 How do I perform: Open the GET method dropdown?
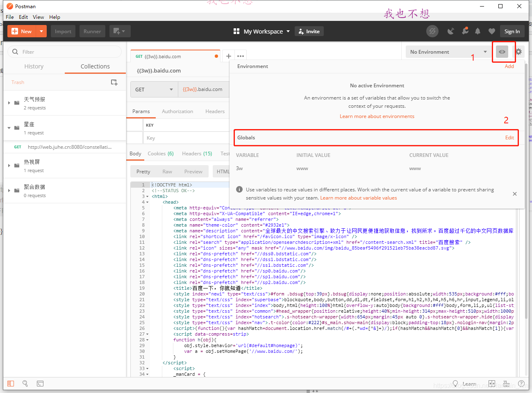154,89
